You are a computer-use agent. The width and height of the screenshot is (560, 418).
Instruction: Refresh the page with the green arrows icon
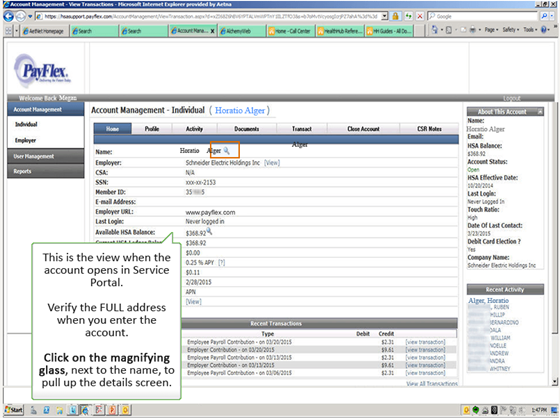[x=408, y=16]
